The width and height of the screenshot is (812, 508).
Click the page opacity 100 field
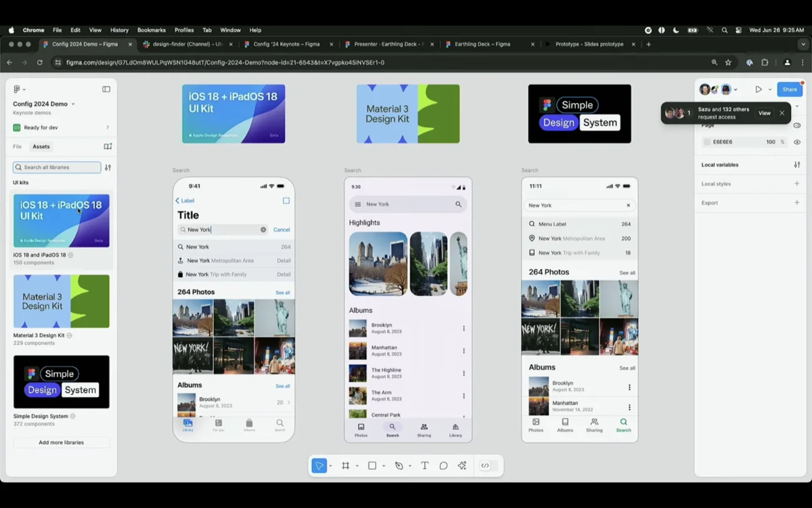click(770, 142)
